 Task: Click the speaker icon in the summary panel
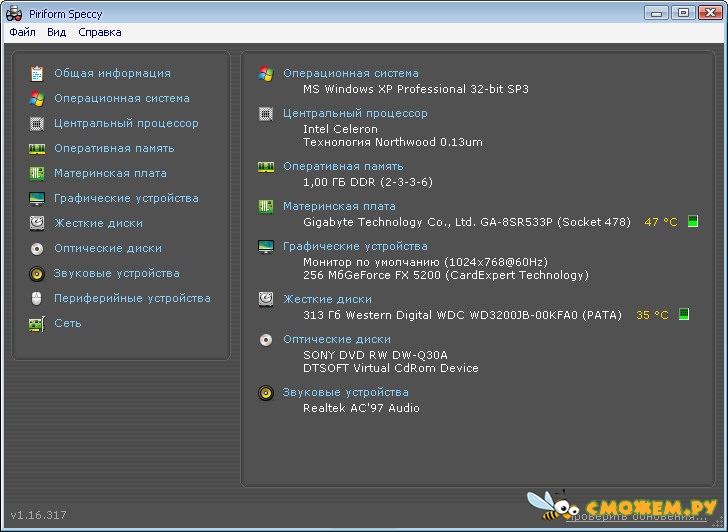[x=266, y=393]
